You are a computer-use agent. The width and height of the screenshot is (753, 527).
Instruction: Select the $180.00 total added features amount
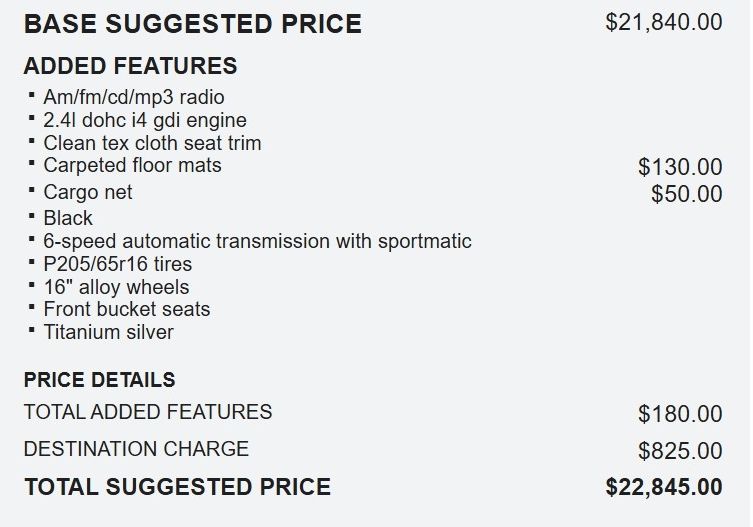click(680, 413)
